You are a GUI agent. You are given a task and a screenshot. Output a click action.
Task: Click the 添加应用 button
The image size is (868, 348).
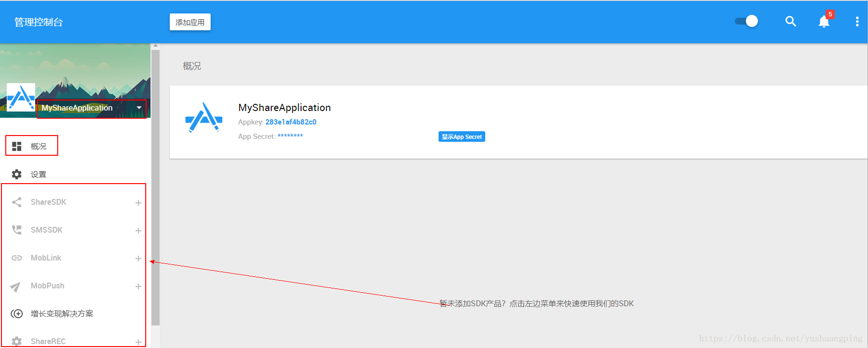pos(190,22)
